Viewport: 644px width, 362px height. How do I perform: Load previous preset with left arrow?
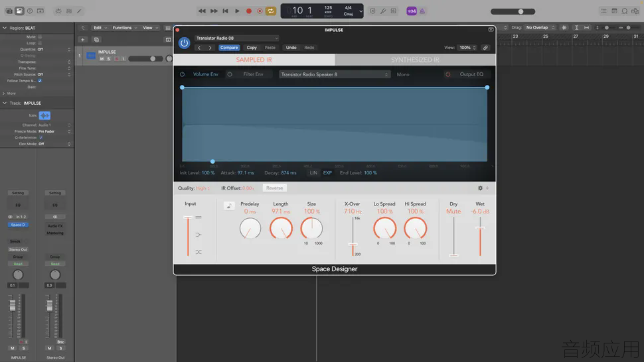pyautogui.click(x=199, y=48)
